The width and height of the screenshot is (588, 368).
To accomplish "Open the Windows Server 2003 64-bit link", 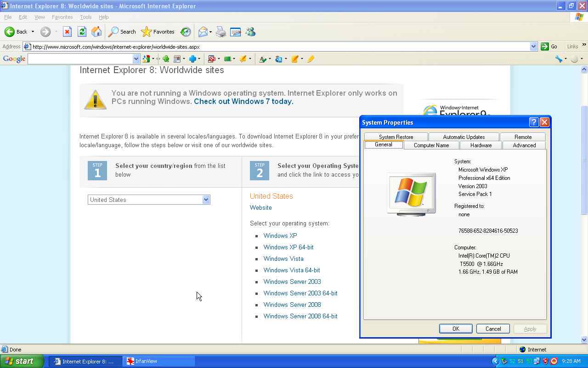I will (300, 293).
